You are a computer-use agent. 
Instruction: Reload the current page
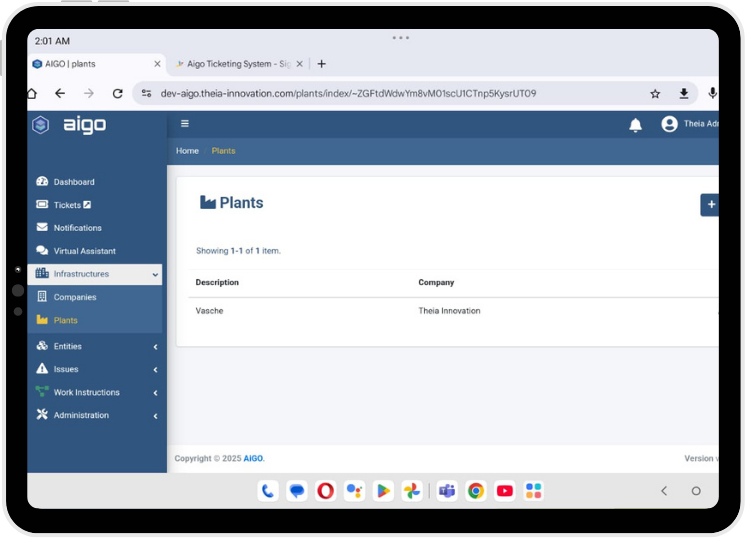click(x=118, y=94)
